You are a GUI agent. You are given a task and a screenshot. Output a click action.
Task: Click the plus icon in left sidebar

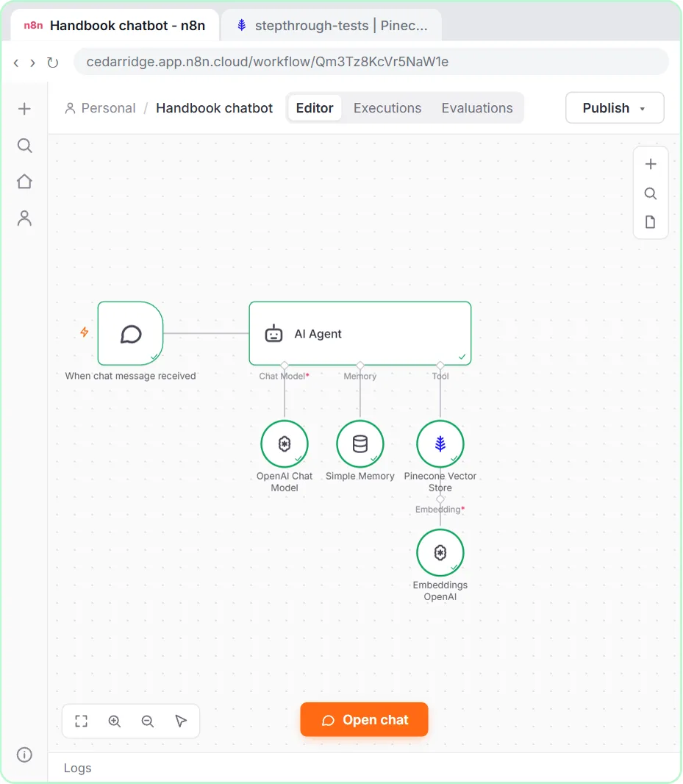(24, 109)
